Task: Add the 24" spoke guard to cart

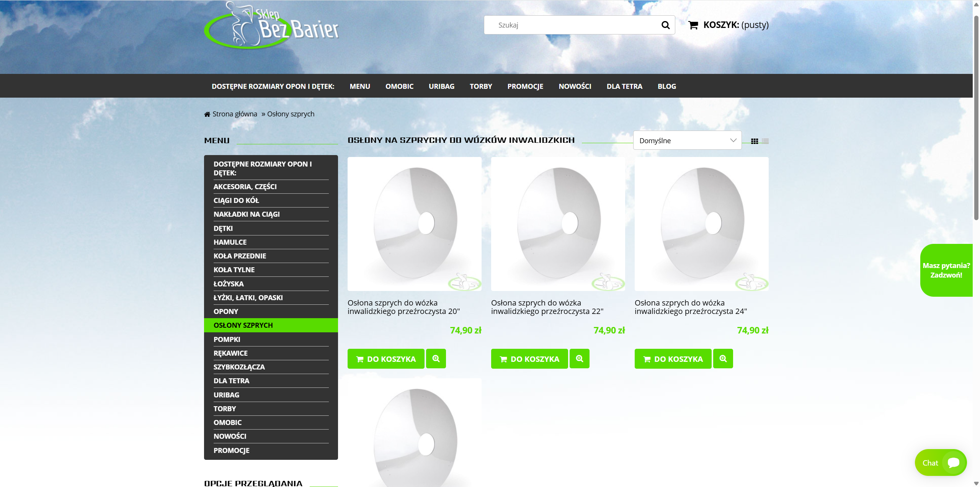Action: (673, 359)
